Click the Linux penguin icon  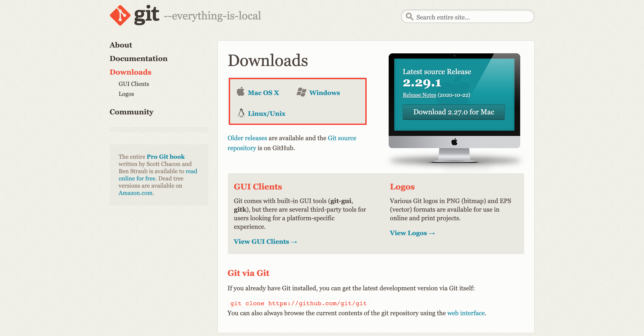click(241, 113)
